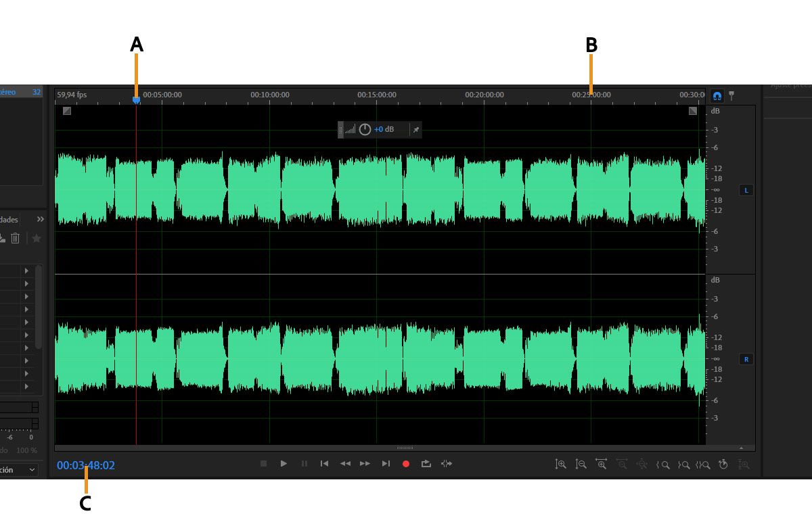Click last zoom icon in the row
This screenshot has width=812, height=524.
744,465
